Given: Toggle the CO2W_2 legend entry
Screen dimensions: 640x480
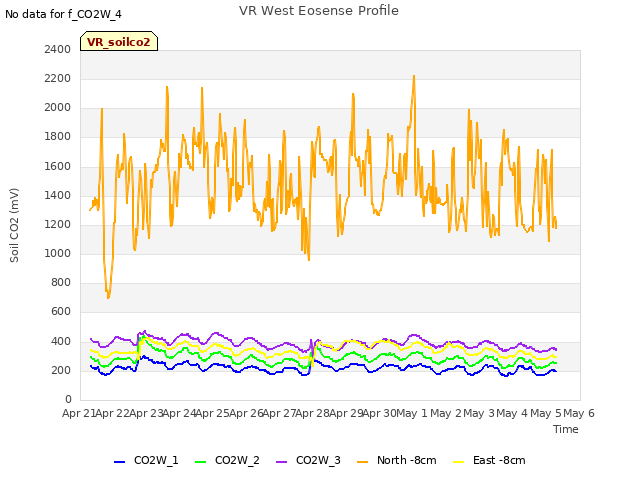Looking at the screenshot, I should coord(227,460).
